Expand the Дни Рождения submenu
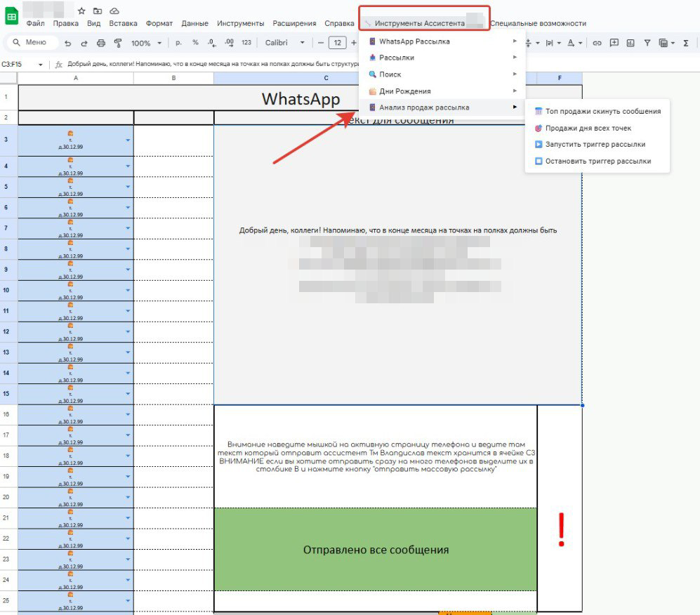Viewport: 700px width, 615px height. [443, 91]
